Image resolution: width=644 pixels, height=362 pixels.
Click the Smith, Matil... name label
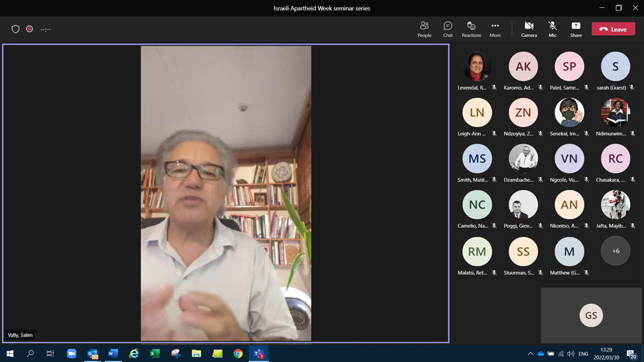coord(472,180)
